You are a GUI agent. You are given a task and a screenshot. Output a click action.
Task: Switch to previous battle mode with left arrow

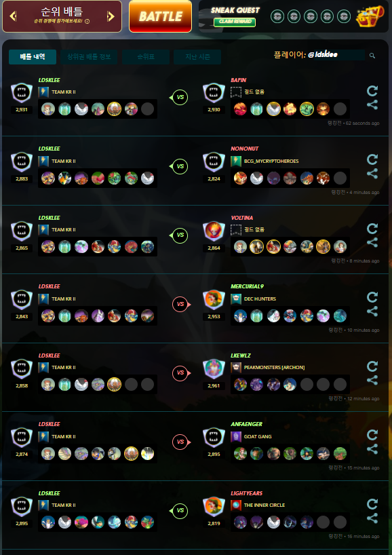click(x=13, y=16)
